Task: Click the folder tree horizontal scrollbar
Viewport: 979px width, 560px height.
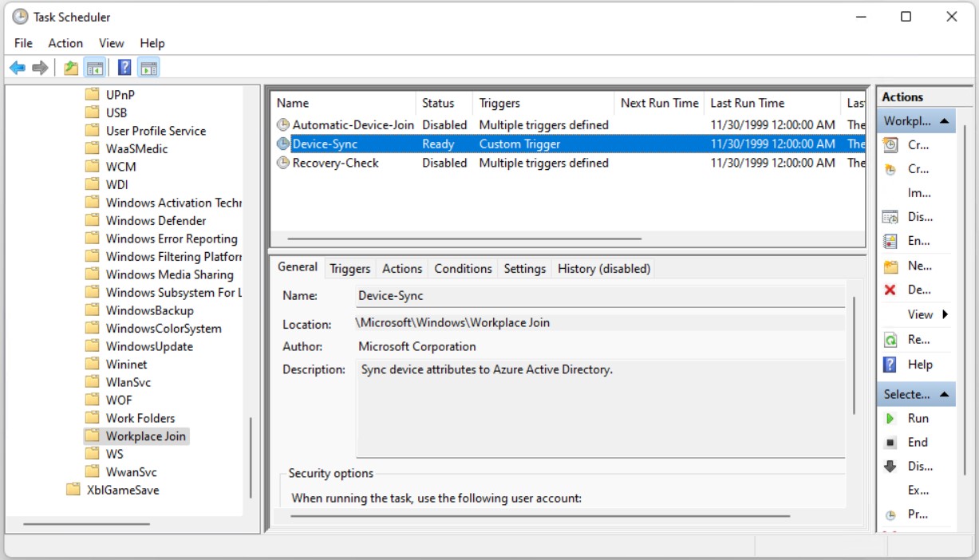Action: (x=86, y=524)
